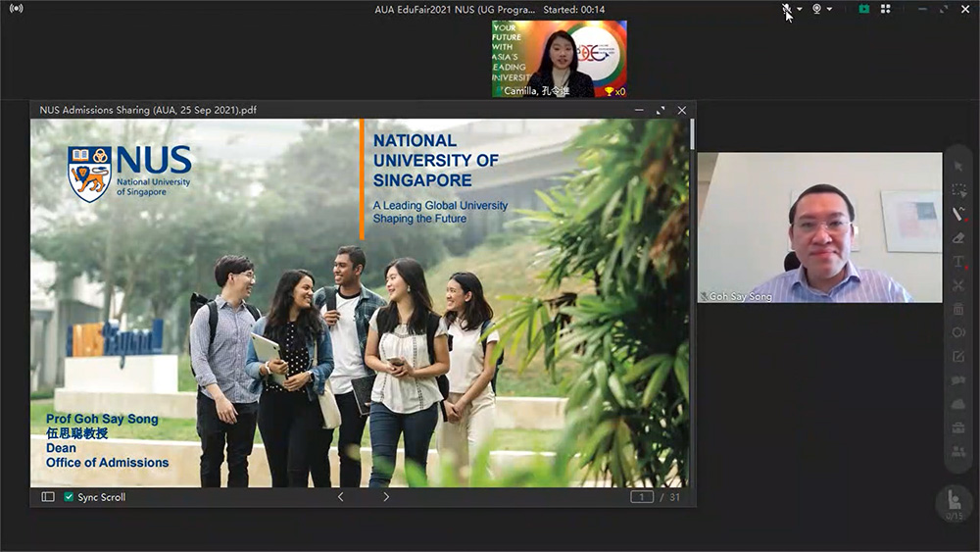Select the text T tool
This screenshot has height=552, width=980.
click(x=958, y=262)
